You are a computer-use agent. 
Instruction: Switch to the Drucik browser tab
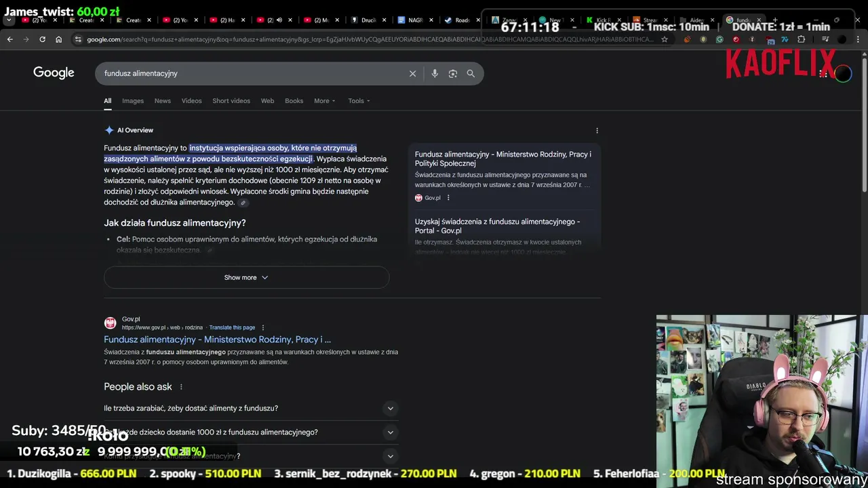[368, 20]
